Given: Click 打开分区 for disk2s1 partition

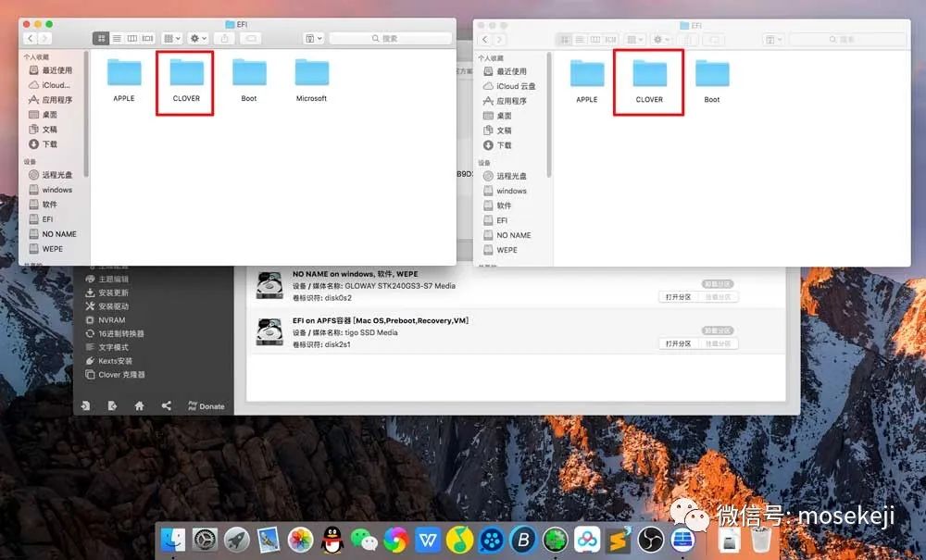Looking at the screenshot, I should 678,343.
